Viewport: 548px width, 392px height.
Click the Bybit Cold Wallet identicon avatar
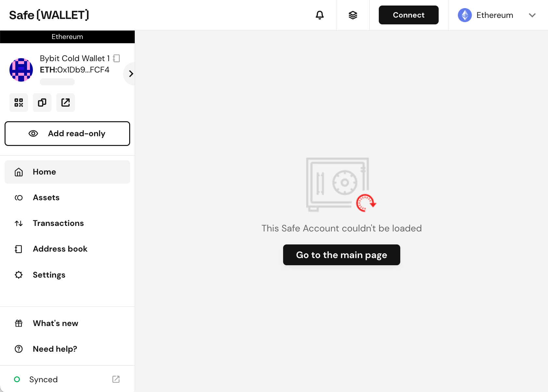click(21, 70)
